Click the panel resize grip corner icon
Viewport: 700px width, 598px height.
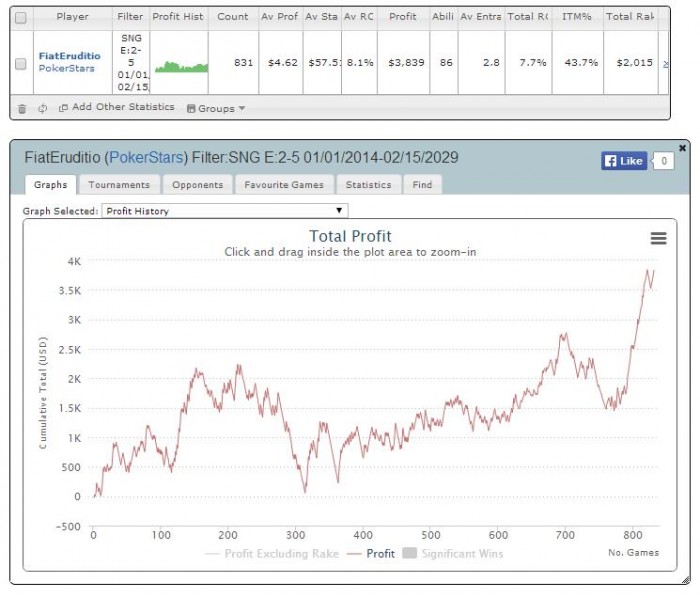click(686, 580)
